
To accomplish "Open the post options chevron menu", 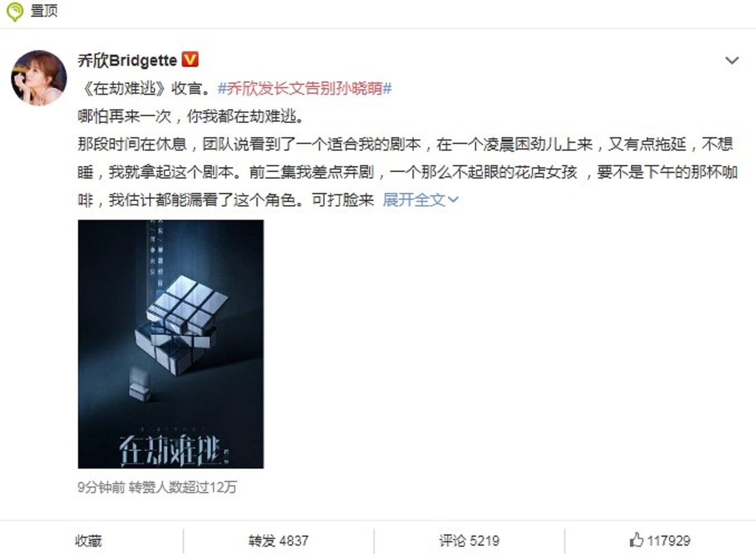I will click(x=731, y=60).
